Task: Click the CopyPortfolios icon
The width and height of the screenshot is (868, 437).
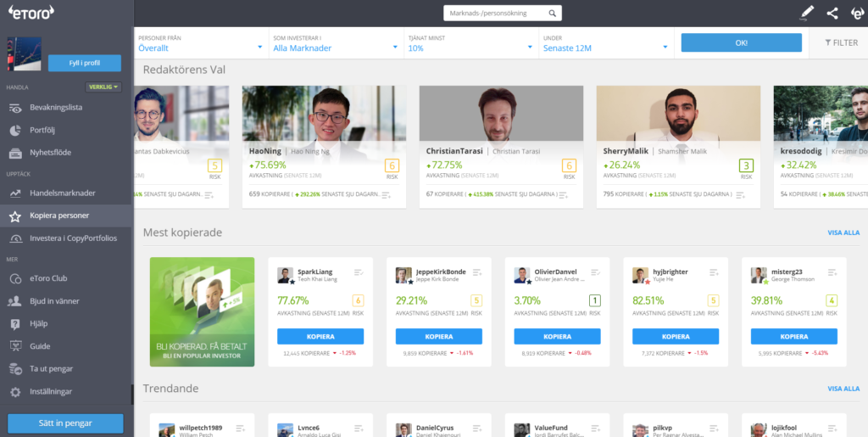Action: click(x=15, y=238)
